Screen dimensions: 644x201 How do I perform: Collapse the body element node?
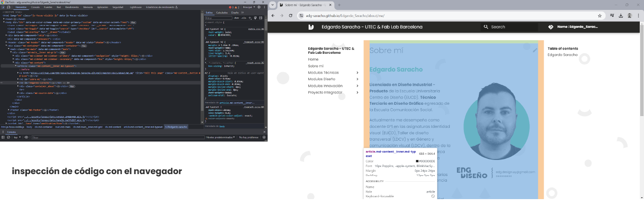4,22
